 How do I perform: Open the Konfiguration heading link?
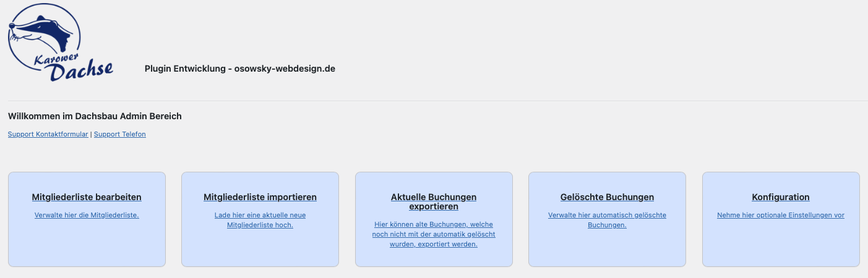tap(781, 198)
